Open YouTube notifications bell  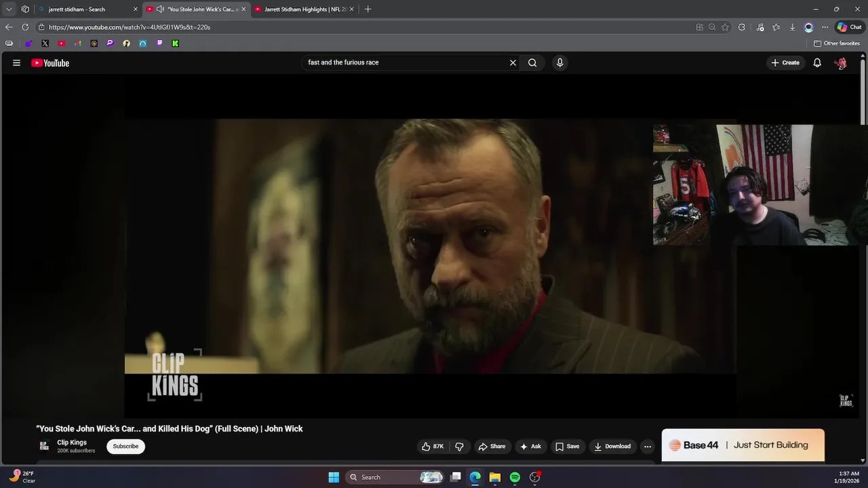(817, 62)
